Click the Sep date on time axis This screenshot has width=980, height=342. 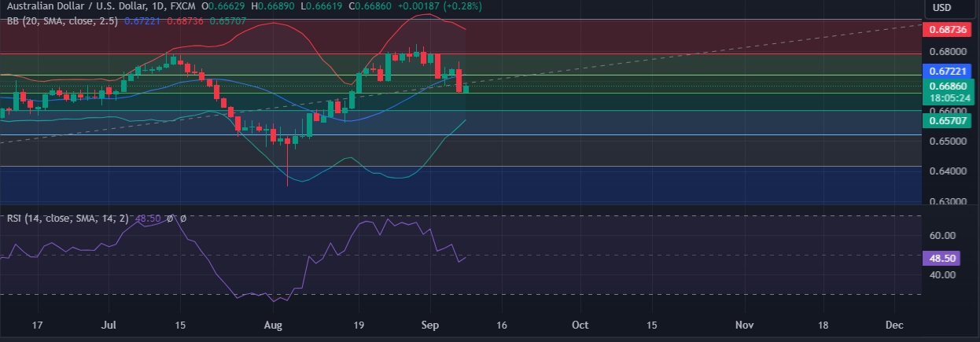tap(429, 324)
